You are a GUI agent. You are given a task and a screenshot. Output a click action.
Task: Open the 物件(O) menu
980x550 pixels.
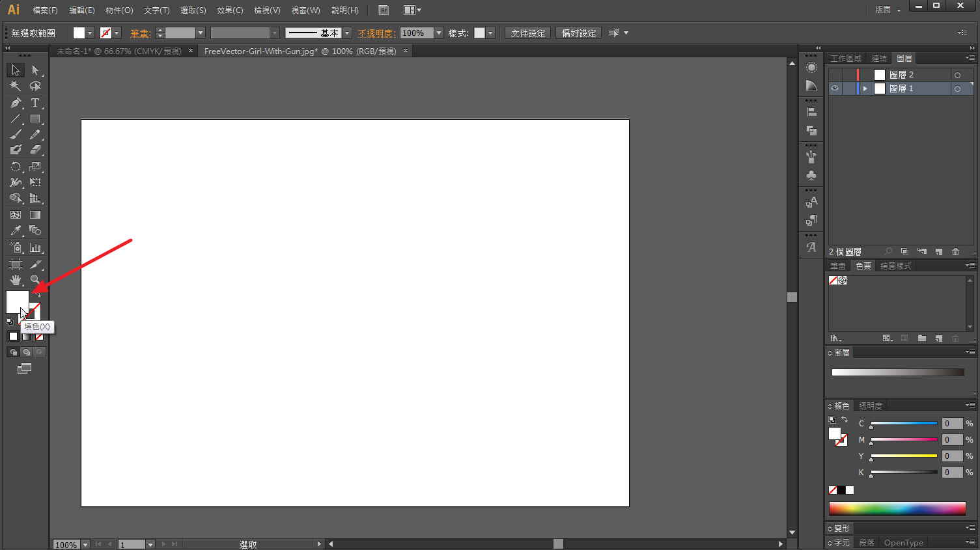pos(119,10)
